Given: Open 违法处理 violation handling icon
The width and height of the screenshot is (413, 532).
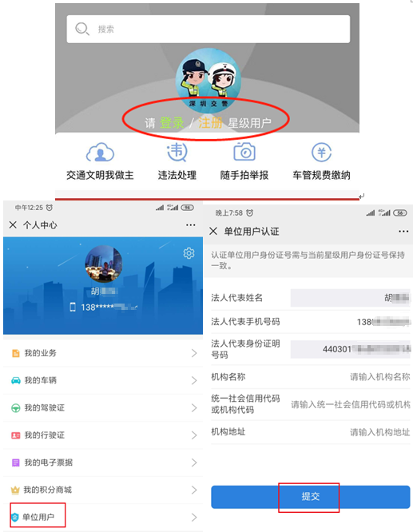Looking at the screenshot, I should [x=177, y=152].
